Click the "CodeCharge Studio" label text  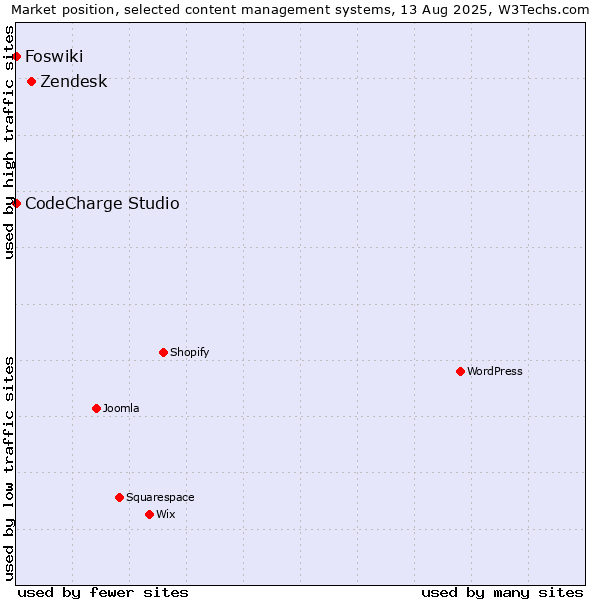click(102, 204)
